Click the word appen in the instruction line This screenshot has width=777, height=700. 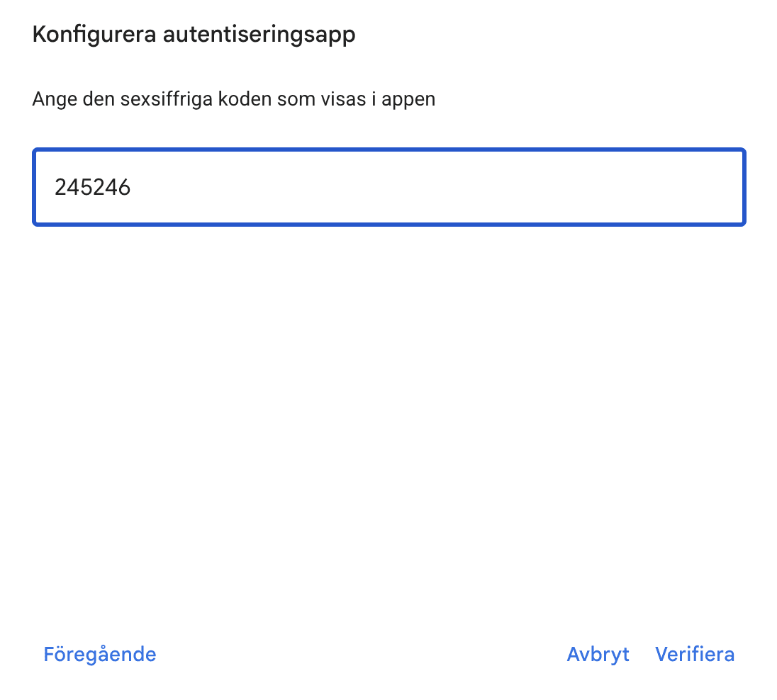408,100
